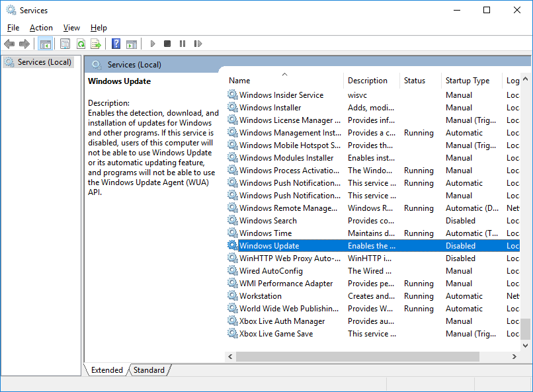
Task: Click gear icon of Windows Installer
Action: pos(233,107)
